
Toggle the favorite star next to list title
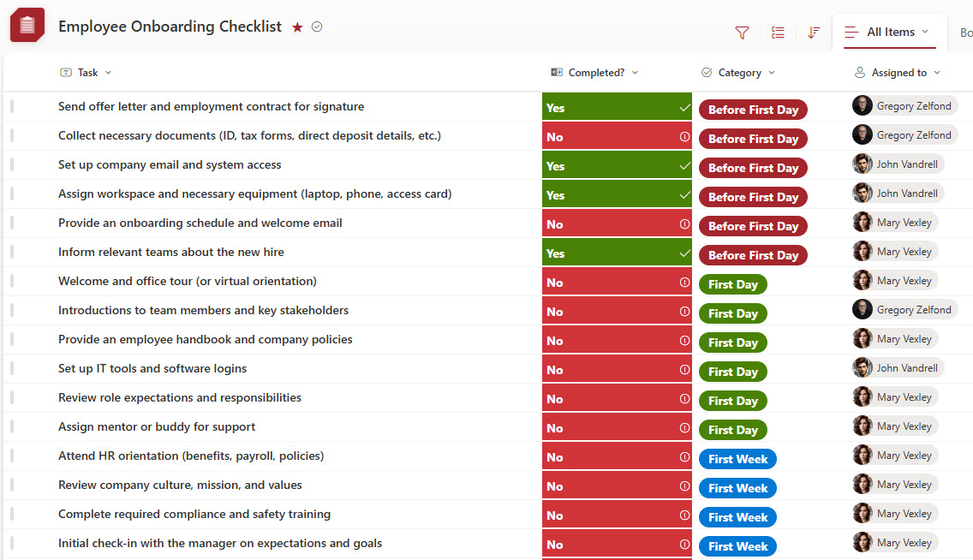click(x=297, y=27)
